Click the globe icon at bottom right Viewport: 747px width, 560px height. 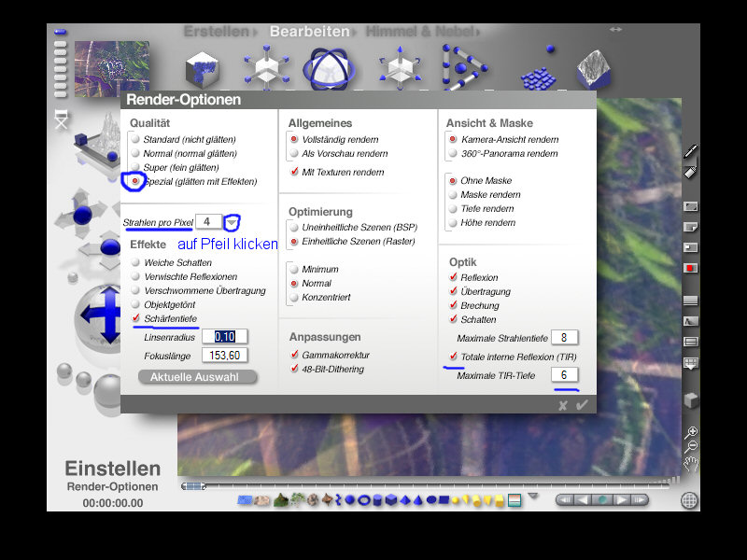pyautogui.click(x=689, y=500)
